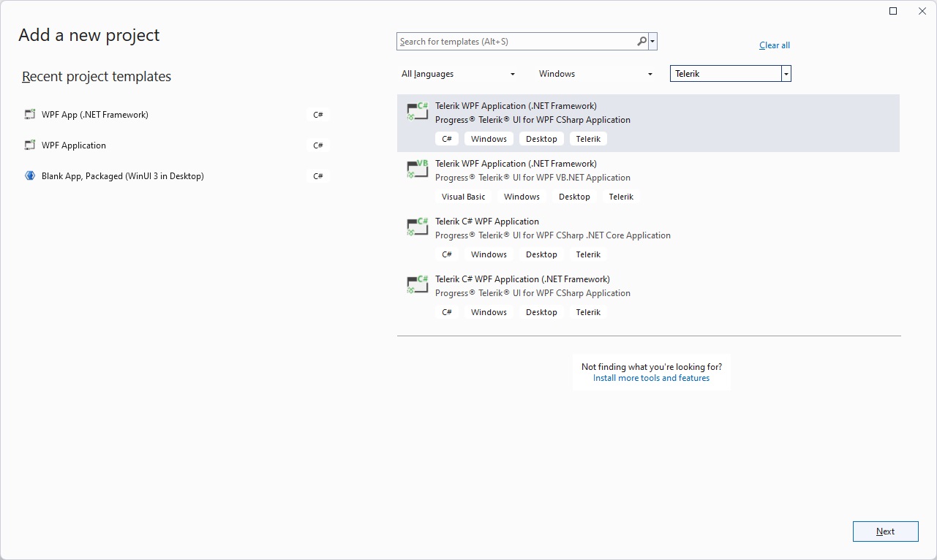The image size is (937, 560).
Task: Click the Clear all link
Action: point(774,45)
